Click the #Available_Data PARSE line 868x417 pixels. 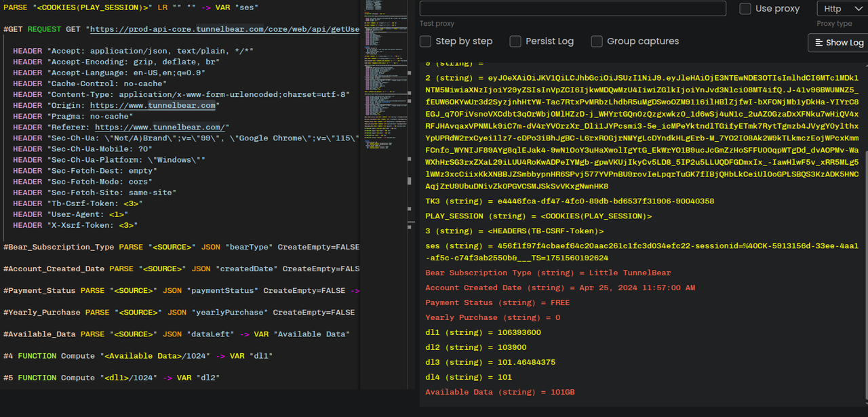[176, 334]
